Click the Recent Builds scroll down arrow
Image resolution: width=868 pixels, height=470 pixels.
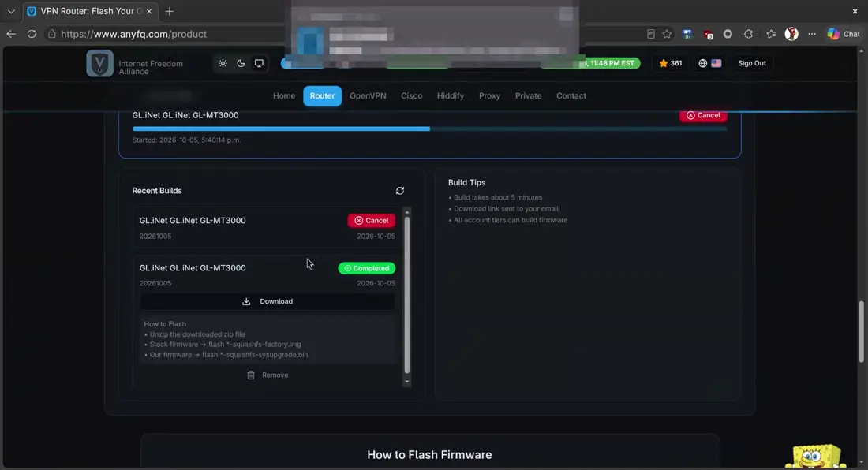(407, 382)
